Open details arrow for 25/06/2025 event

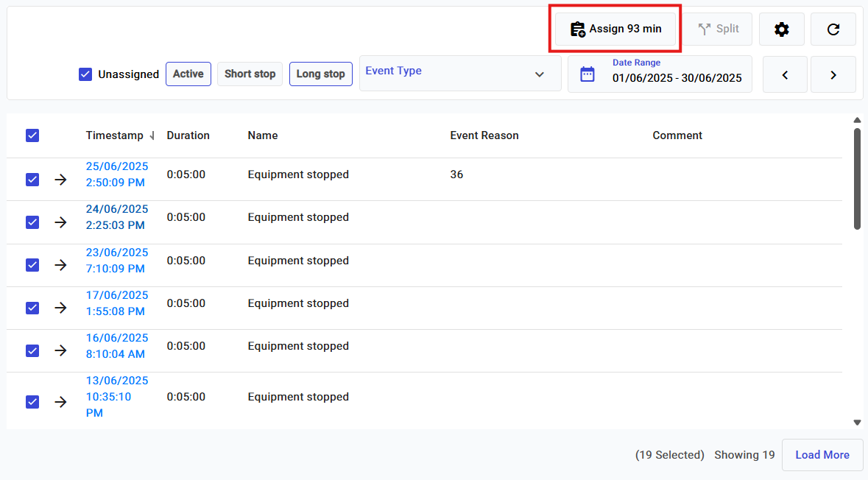(60, 180)
